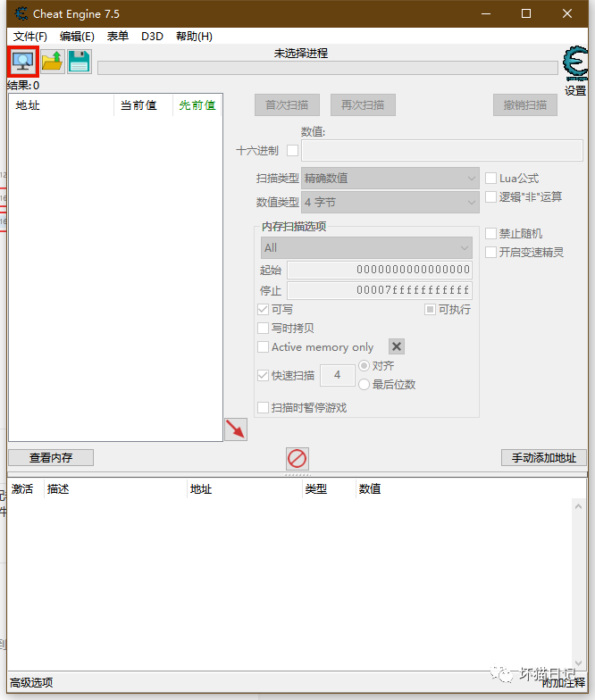Click in the 数值 value input field

442,150
